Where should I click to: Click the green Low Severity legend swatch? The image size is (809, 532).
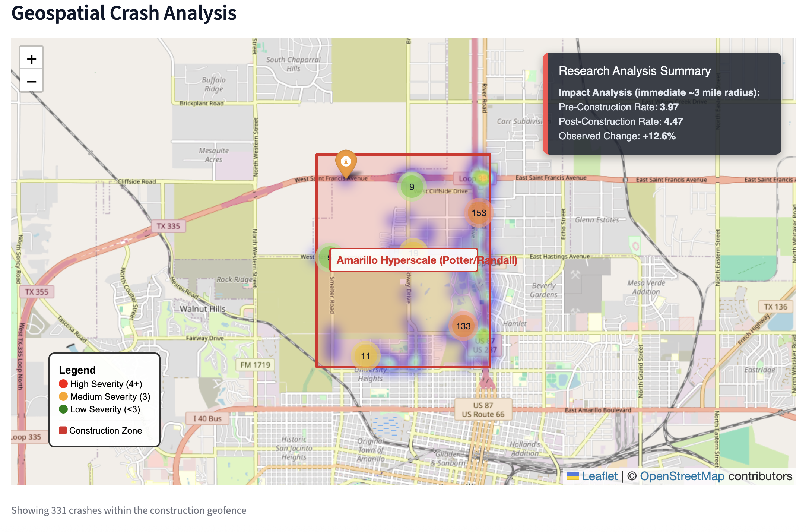[63, 409]
